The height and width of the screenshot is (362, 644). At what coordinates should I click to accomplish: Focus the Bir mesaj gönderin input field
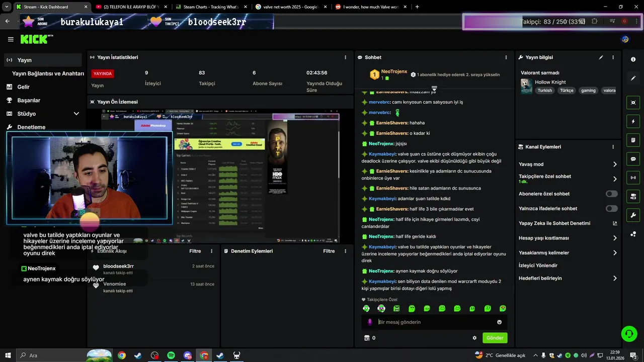434,322
